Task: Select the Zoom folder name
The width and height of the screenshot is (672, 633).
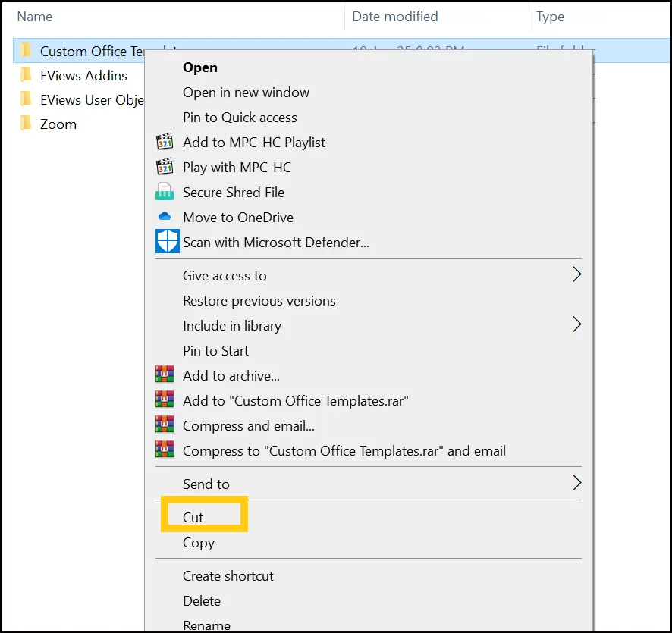Action: (x=58, y=124)
